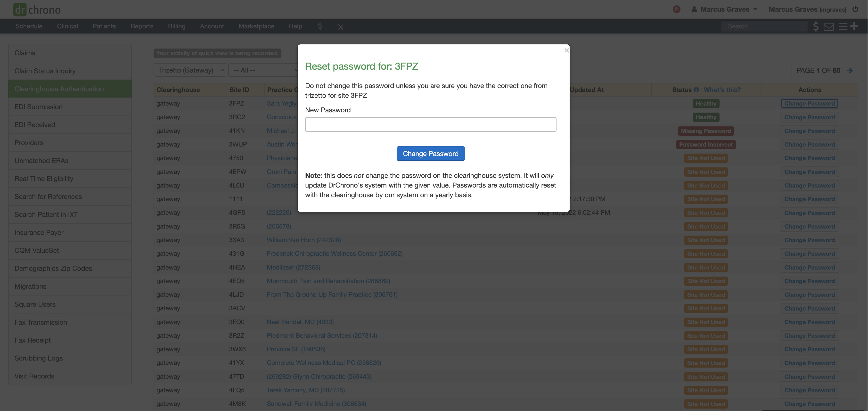
Task: Click the mail/messages icon in header
Action: 829,26
